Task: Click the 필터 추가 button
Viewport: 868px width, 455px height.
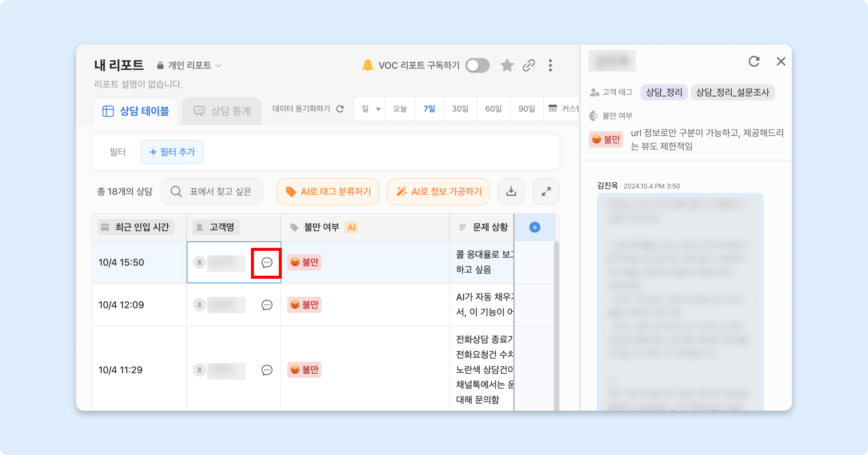Action: point(172,152)
